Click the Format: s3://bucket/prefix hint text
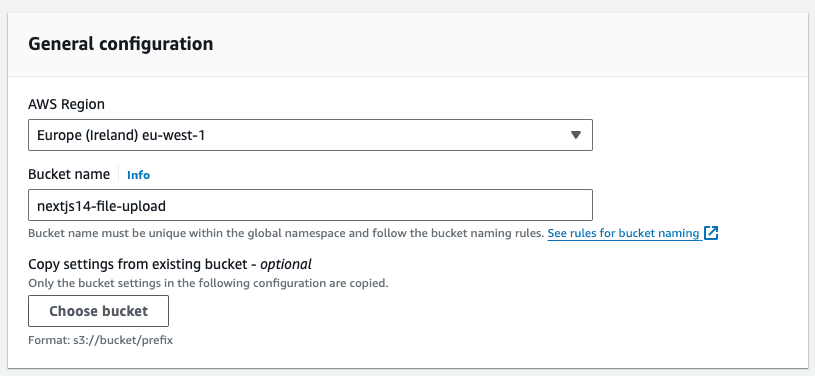This screenshot has height=376, width=815. click(x=100, y=341)
